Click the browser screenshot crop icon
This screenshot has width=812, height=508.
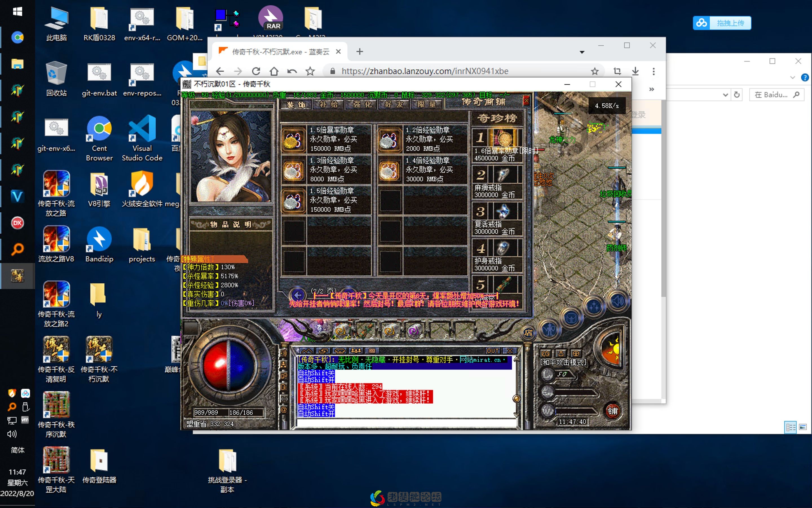pos(617,71)
